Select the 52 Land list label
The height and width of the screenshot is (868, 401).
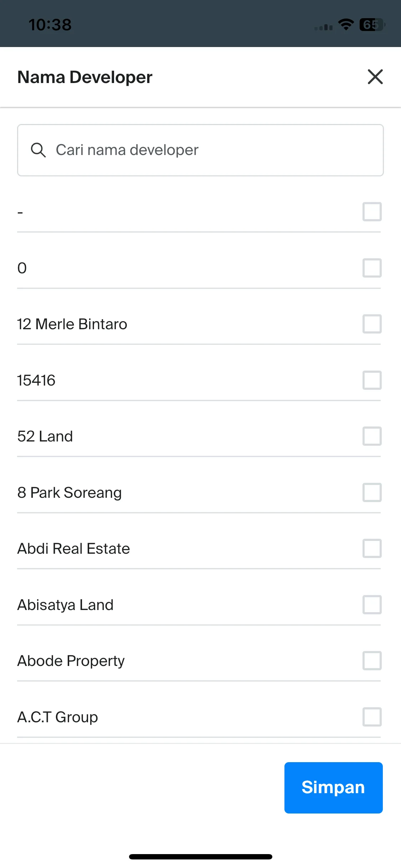45,436
